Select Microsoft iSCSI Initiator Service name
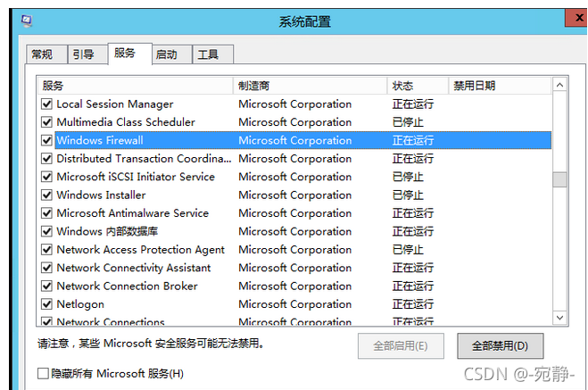588x390 pixels. click(136, 177)
